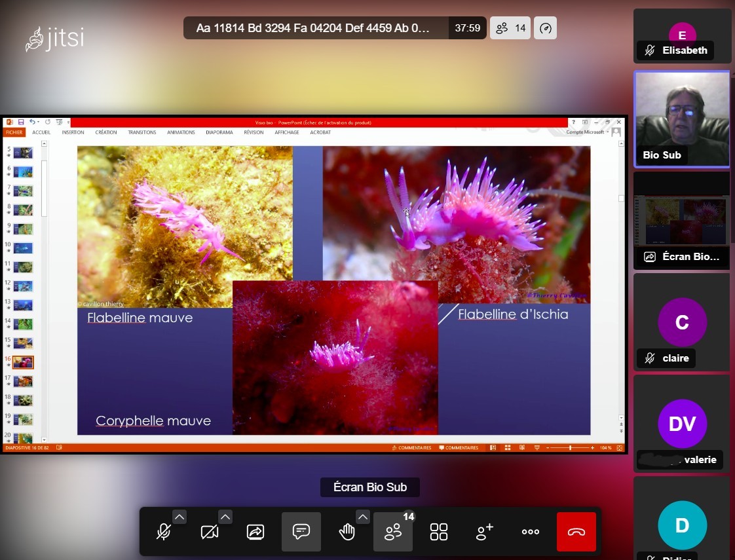This screenshot has height=560, width=735.
Task: Open participants list in bottom toolbar
Action: 393,532
